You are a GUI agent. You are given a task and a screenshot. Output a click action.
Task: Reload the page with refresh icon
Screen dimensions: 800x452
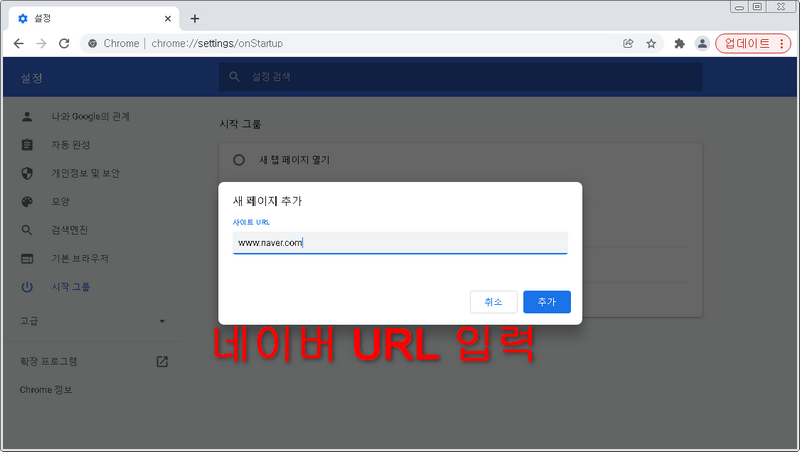(64, 43)
